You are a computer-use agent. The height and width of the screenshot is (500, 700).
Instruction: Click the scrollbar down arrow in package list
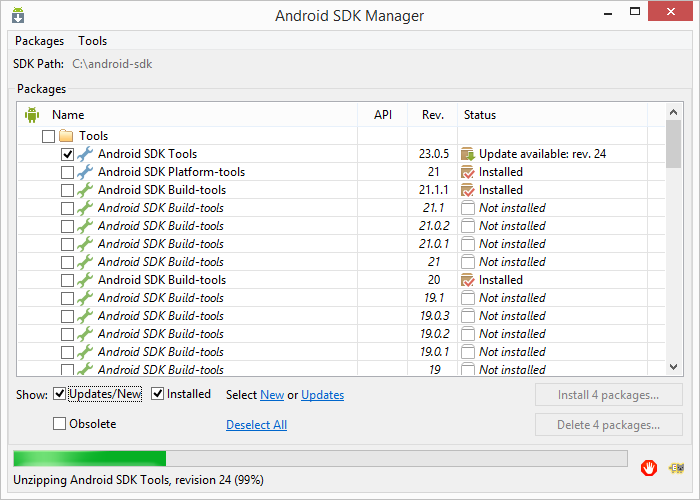point(674,367)
